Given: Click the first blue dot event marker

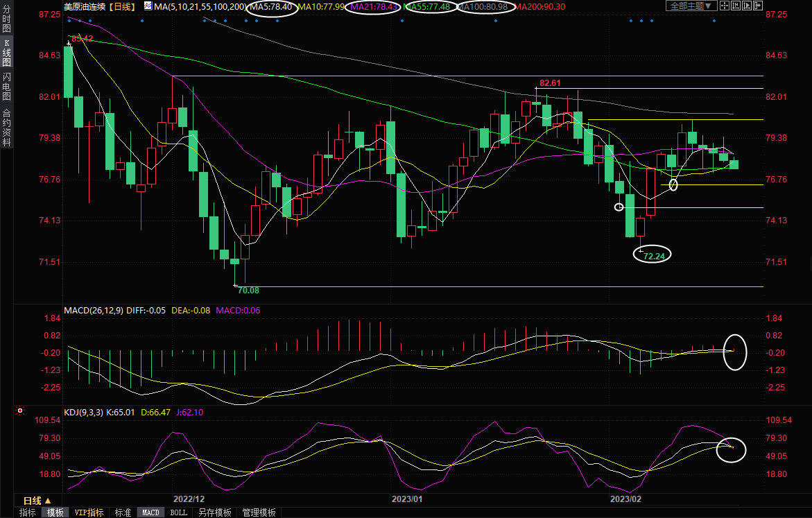Looking at the screenshot, I should click(69, 20).
